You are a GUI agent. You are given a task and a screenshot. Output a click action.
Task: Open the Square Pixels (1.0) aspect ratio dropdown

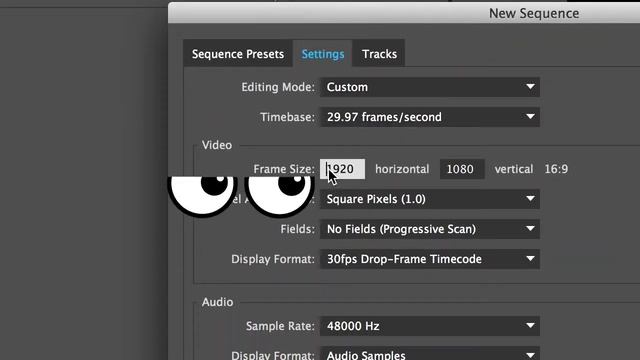coord(430,199)
